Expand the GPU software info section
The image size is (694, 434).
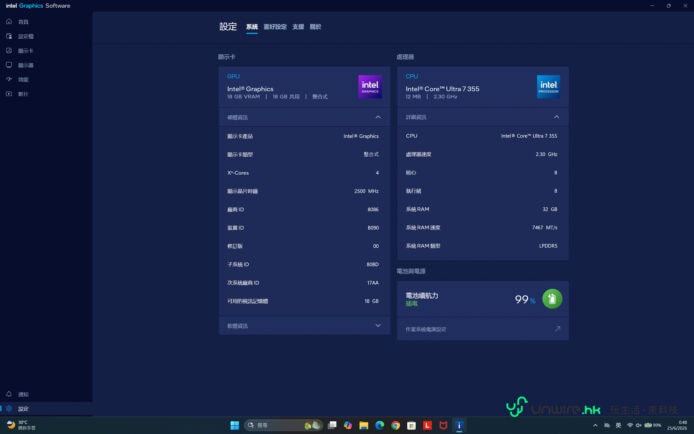coord(378,326)
